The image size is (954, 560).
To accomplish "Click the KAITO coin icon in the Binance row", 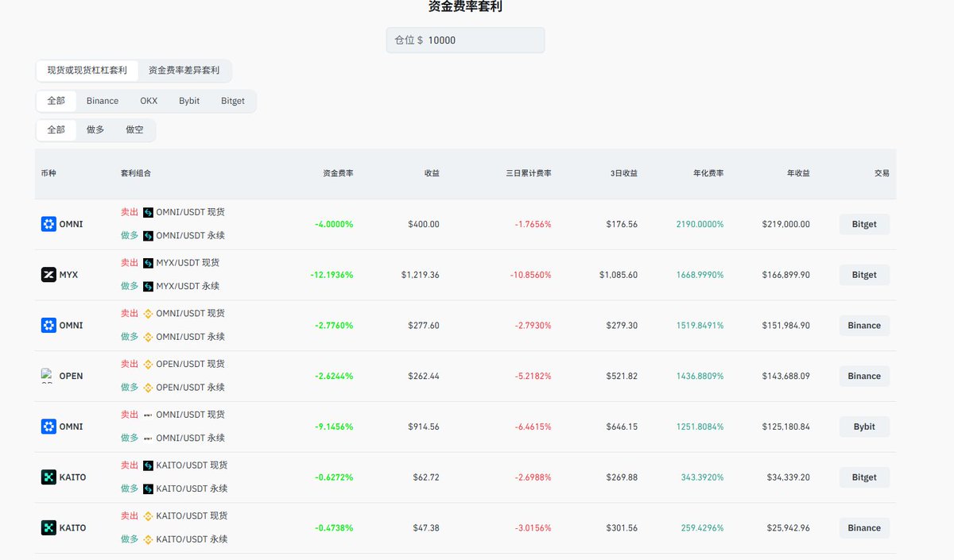I will pos(48,528).
